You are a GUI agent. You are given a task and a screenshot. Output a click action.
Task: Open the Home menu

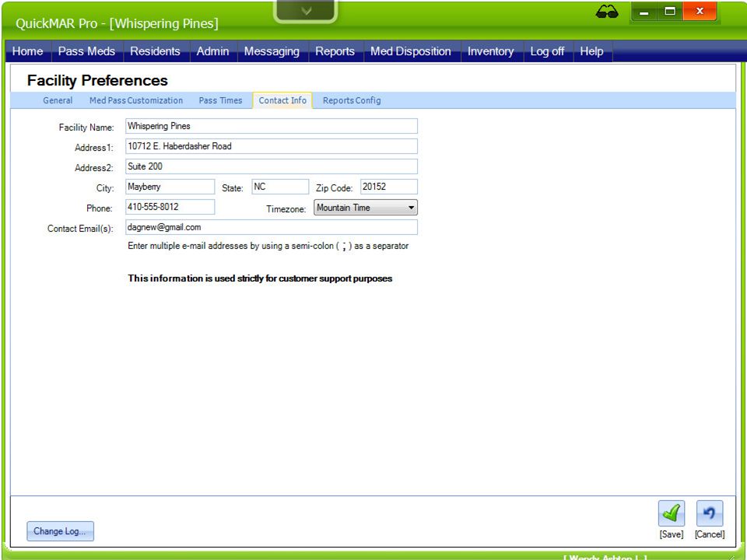coord(28,51)
